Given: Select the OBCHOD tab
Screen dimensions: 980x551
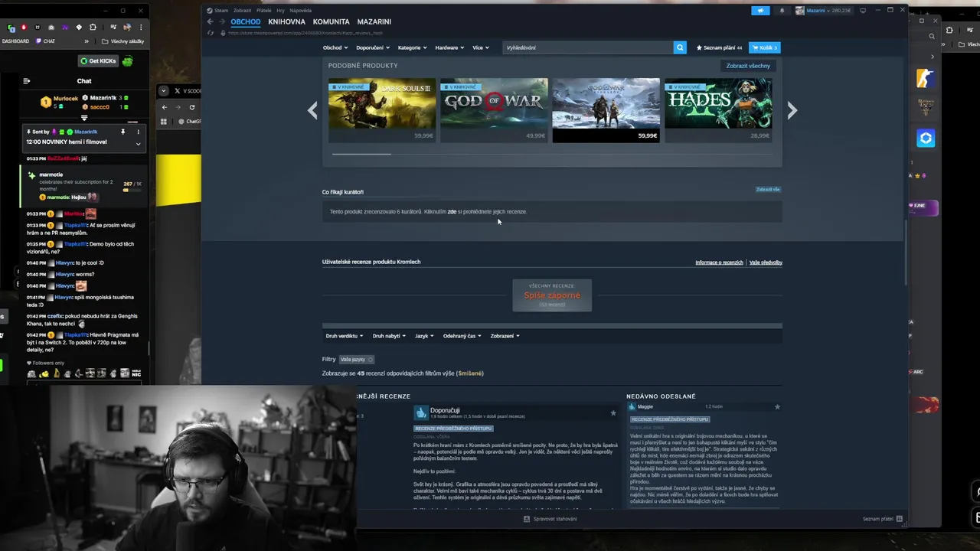Looking at the screenshot, I should pos(246,21).
